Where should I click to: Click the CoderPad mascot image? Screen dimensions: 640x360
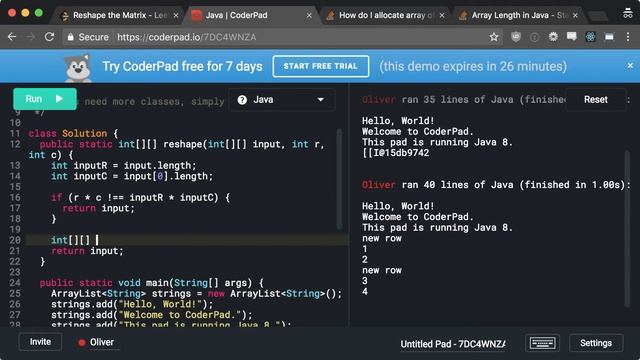point(78,68)
